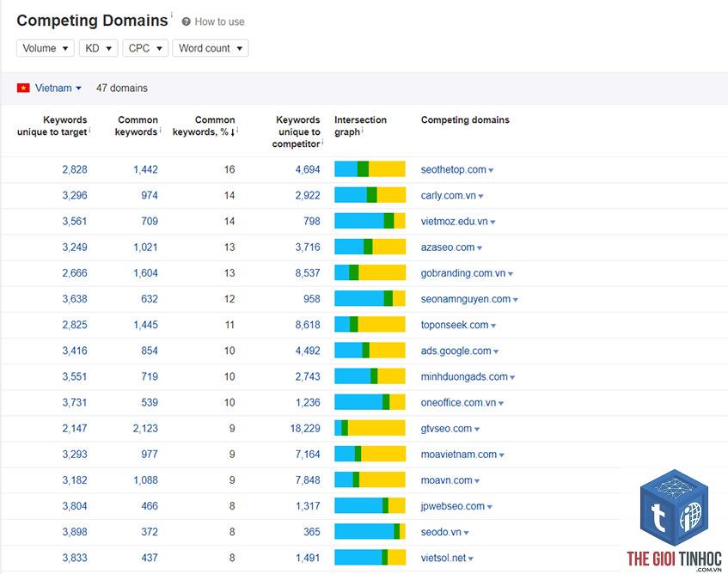The width and height of the screenshot is (728, 574).
Task: Click the 4,694 competitor keywords value
Action: tap(308, 169)
